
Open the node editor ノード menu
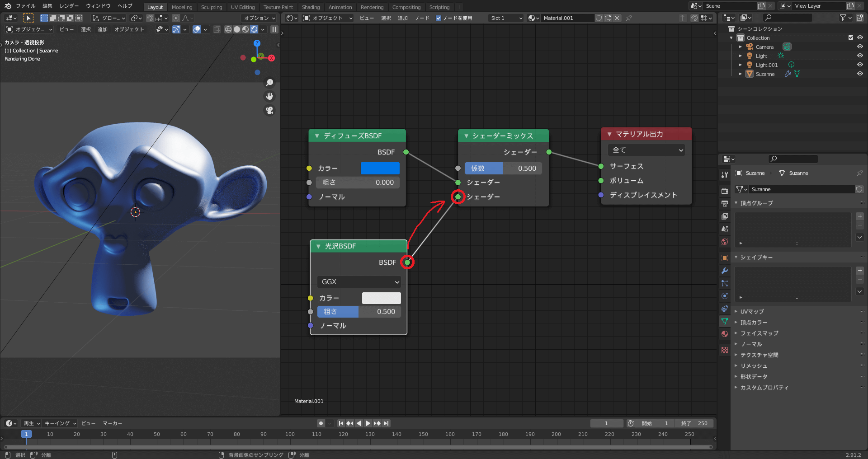[x=422, y=18]
